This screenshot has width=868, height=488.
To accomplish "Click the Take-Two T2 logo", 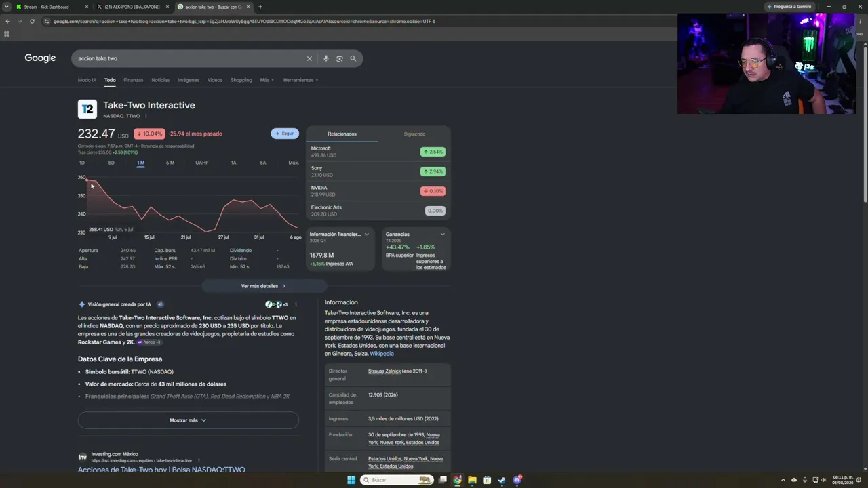I will (87, 109).
